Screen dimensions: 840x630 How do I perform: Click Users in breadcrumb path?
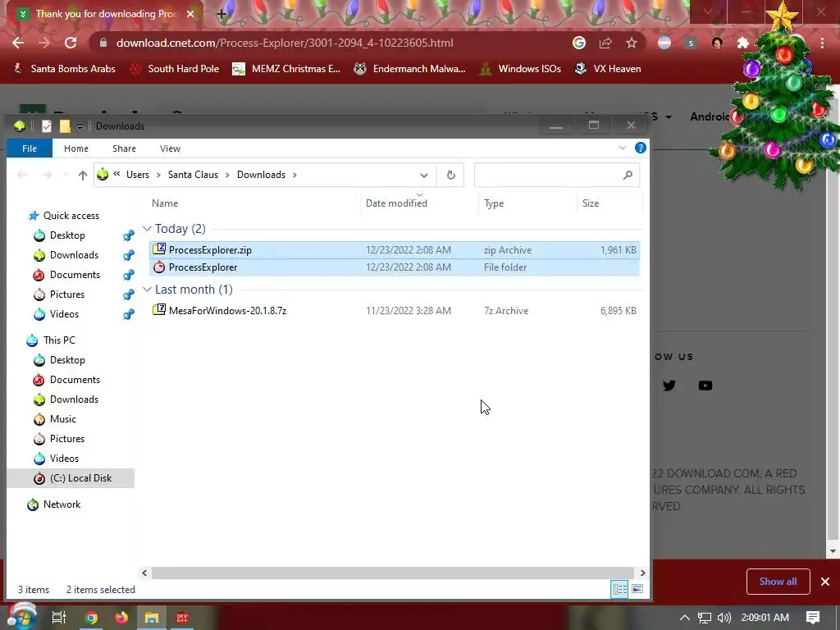[138, 175]
